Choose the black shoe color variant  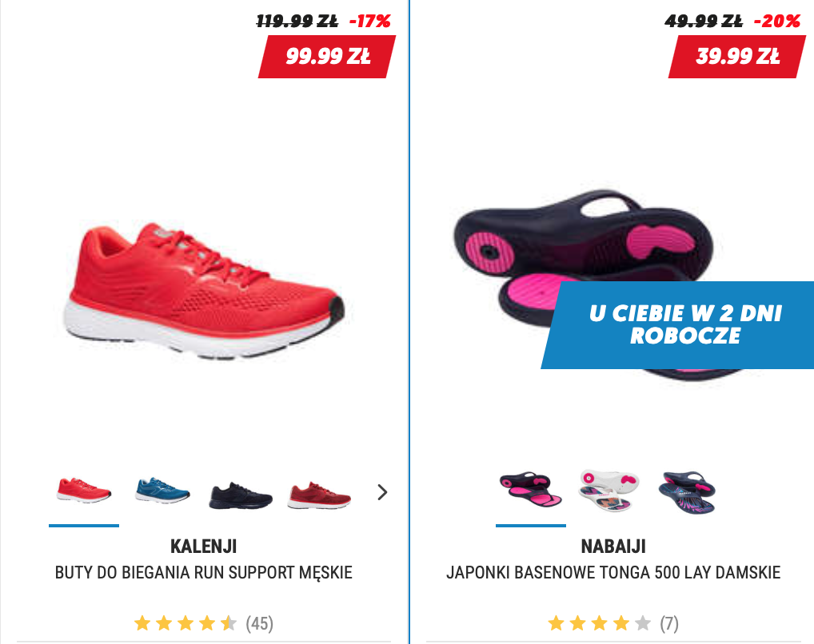pyautogui.click(x=241, y=495)
